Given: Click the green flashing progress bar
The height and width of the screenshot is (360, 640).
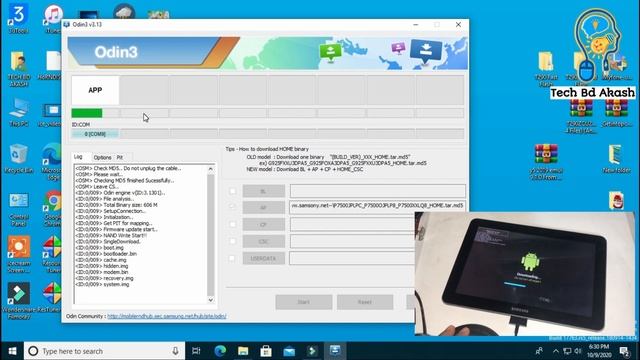Looking at the screenshot, I should pos(87,113).
